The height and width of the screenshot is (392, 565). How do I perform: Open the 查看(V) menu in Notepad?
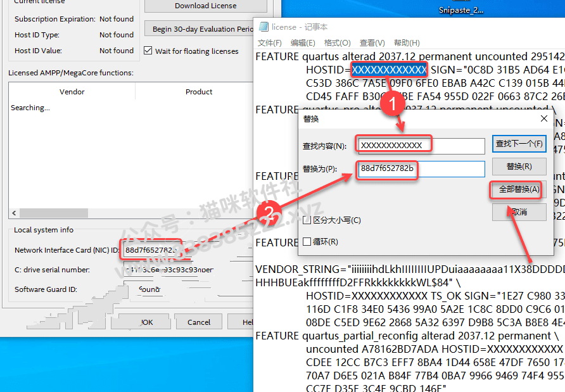tap(372, 43)
